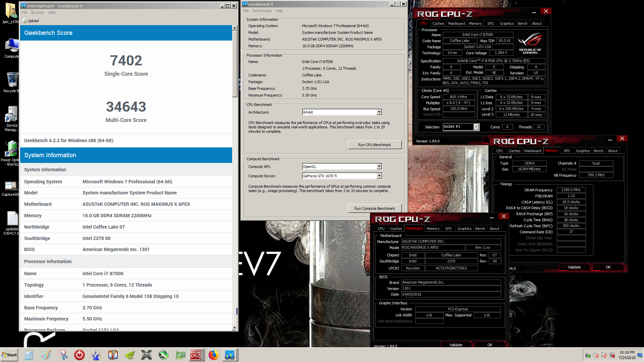The height and width of the screenshot is (362, 644).
Task: Open the Benchmarks menu in the Geekbench 4 window
Action: point(262,11)
